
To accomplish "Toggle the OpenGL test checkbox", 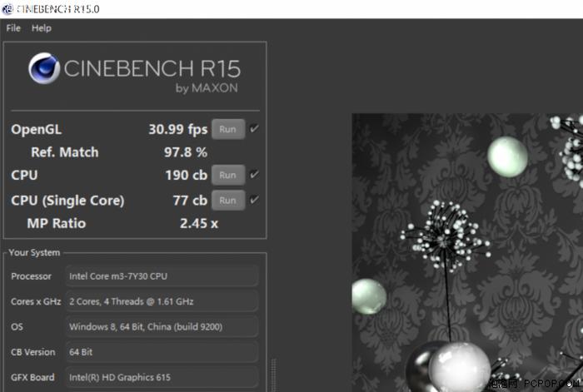I will (254, 129).
